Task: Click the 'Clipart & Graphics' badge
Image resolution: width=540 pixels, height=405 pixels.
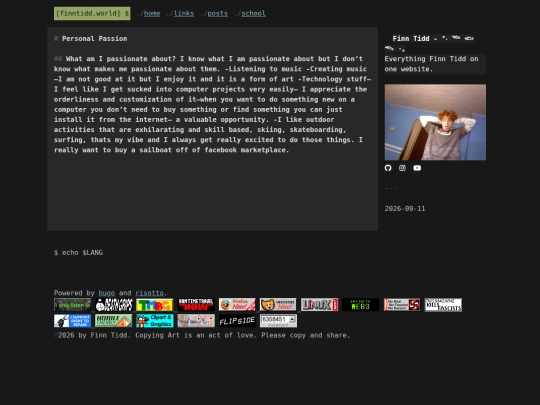Action: click(155, 321)
